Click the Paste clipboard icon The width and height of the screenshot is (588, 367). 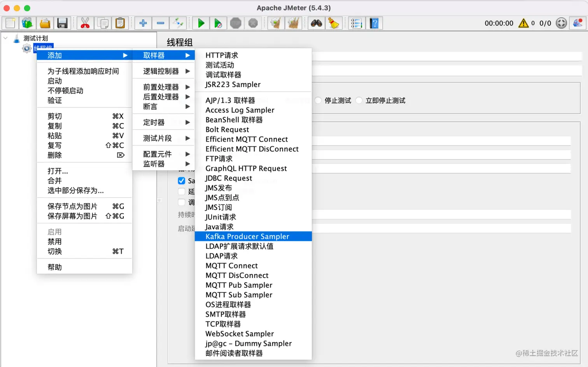tap(120, 23)
